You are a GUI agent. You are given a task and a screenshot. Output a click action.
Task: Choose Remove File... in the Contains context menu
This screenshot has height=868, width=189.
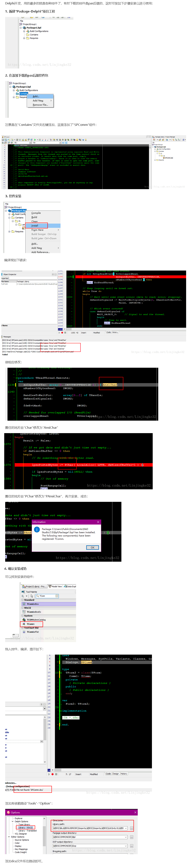(x=40, y=105)
